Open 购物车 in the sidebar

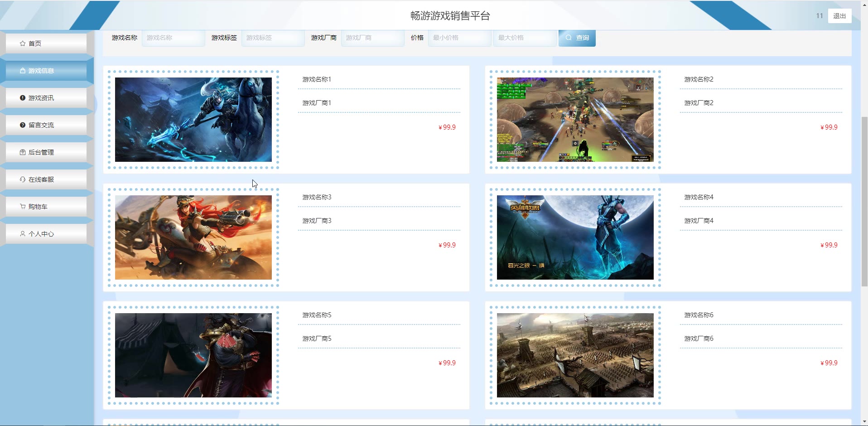(46, 207)
